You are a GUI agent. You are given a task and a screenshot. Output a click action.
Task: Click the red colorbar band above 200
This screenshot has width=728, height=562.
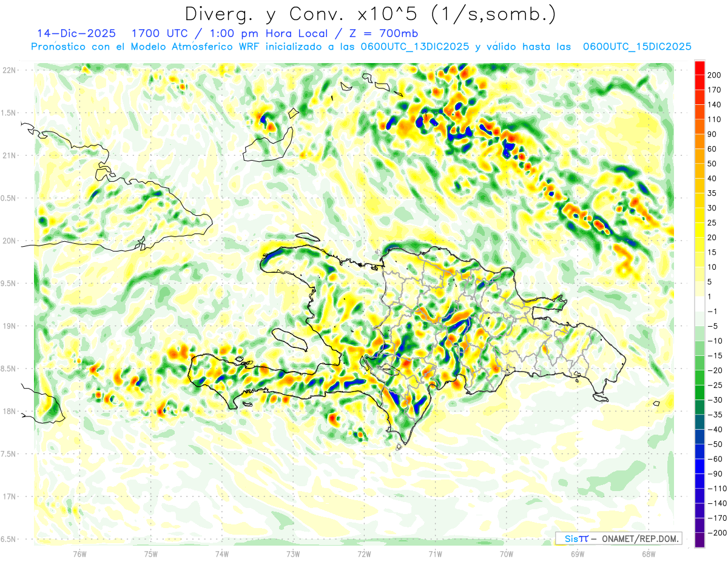(x=699, y=67)
